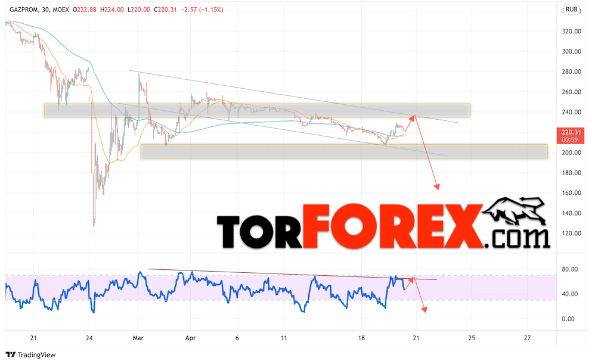This screenshot has width=592, height=364.
Task: Click the 180.00 price axis label
Action: click(571, 172)
